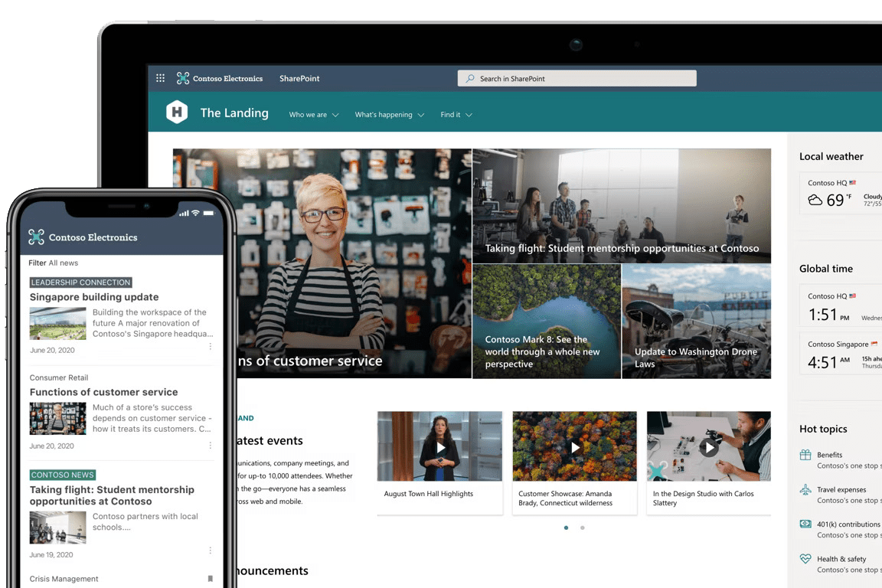Screen dimensions: 882x588
Task: Click the Health & safety link
Action: [841, 559]
